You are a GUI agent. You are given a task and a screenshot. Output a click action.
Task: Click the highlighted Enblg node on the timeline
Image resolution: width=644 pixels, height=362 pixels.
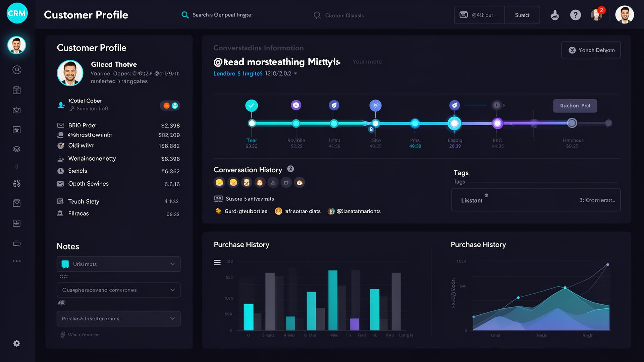454,123
